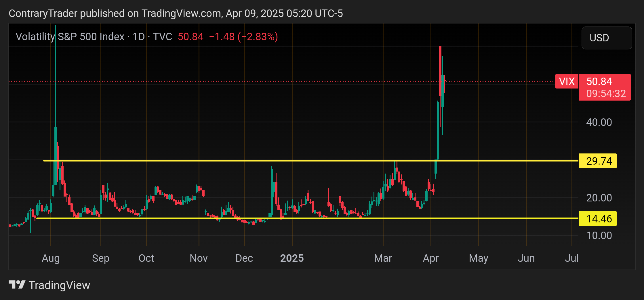Image resolution: width=644 pixels, height=300 pixels.
Task: Select the yellow 14.46 price label
Action: (x=598, y=219)
